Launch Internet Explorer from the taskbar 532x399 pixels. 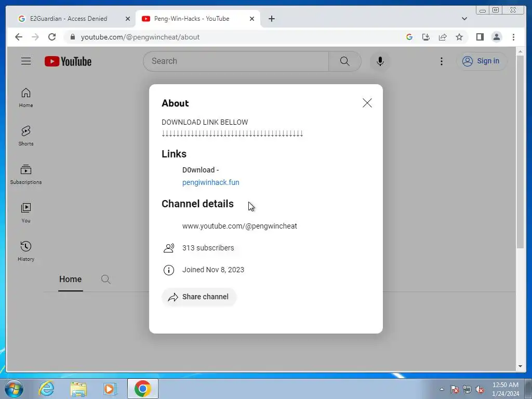pyautogui.click(x=46, y=389)
